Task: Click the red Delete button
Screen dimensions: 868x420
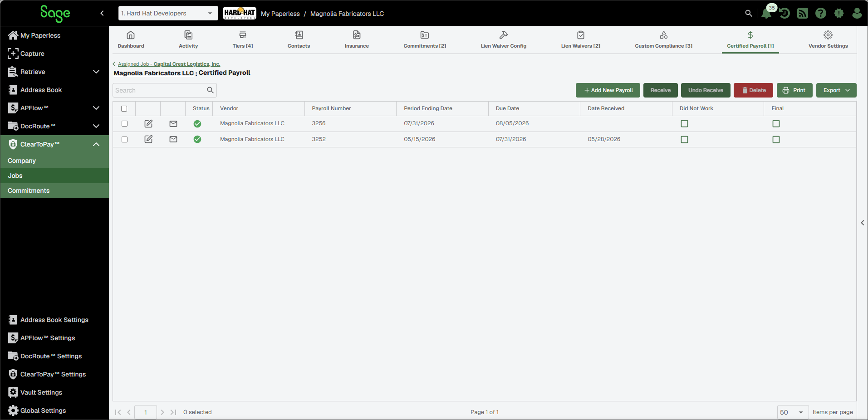Action: [754, 90]
